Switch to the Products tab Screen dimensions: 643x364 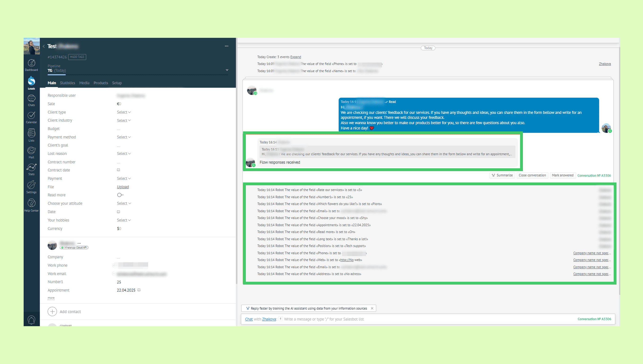pyautogui.click(x=100, y=83)
